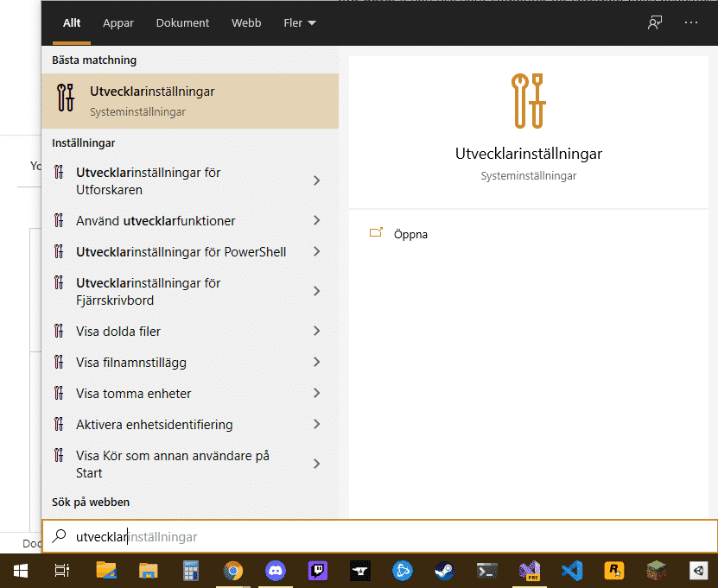
Task: Launch Minecraft from the taskbar
Action: [656, 571]
